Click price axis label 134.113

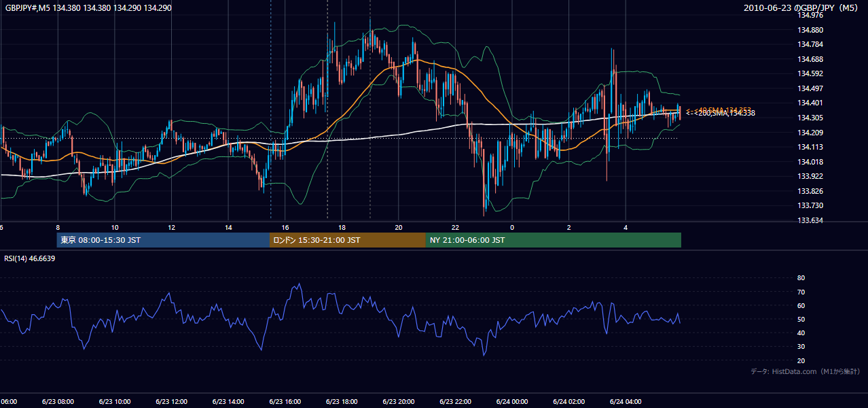[810, 147]
